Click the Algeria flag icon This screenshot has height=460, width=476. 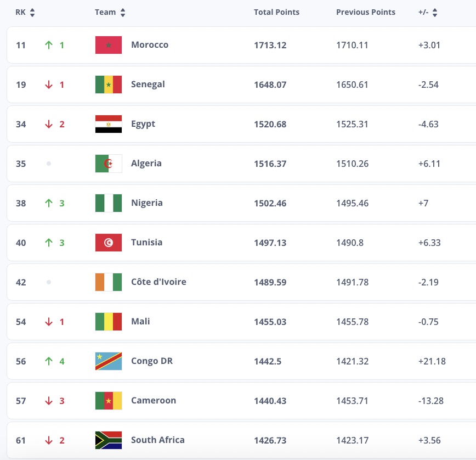109,164
